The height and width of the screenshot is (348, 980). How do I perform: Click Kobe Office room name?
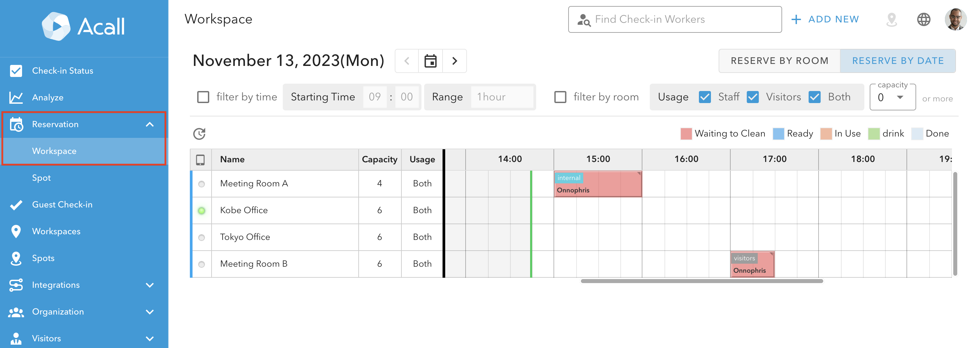point(244,210)
